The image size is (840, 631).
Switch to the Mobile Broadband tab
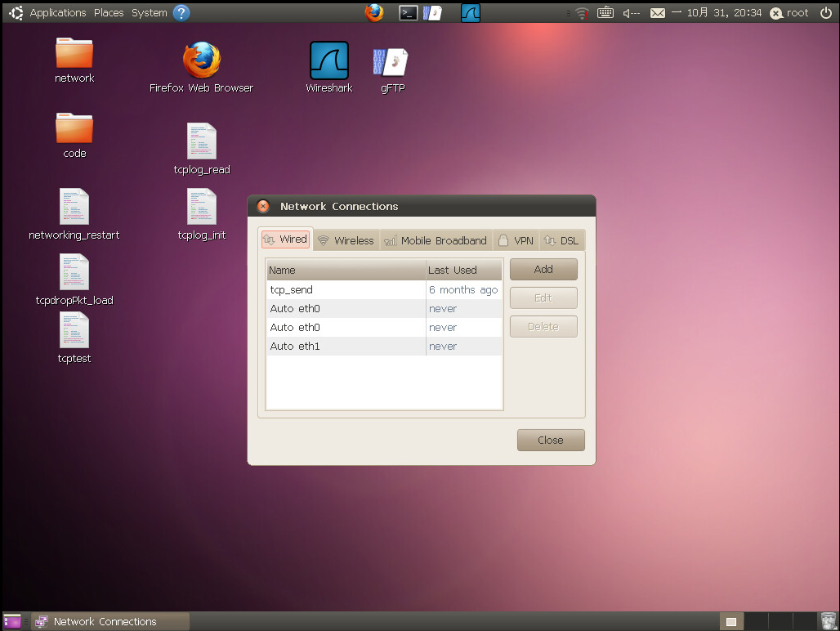(x=436, y=240)
